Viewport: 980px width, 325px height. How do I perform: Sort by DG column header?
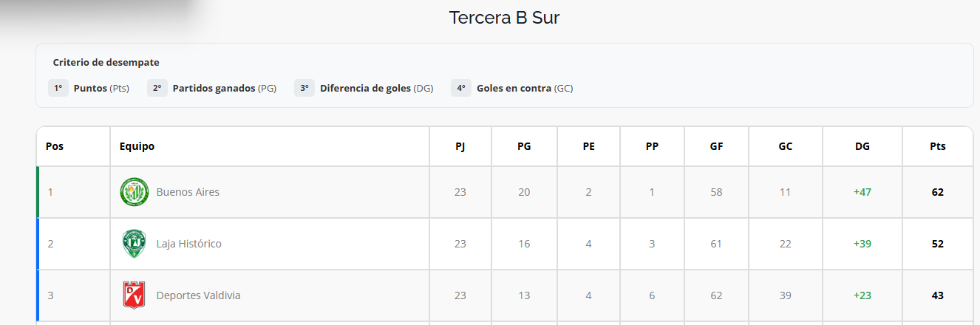[x=862, y=146]
